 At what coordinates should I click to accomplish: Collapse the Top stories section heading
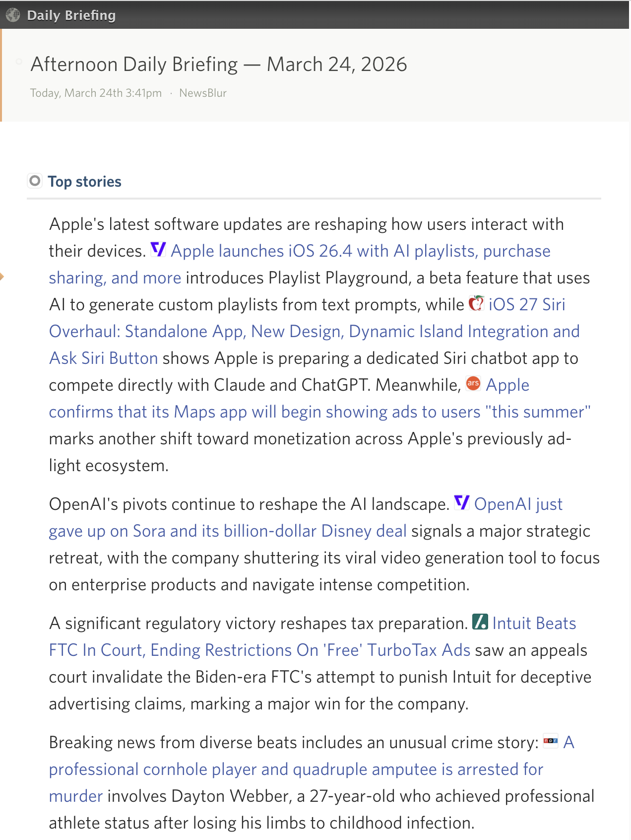(x=84, y=182)
